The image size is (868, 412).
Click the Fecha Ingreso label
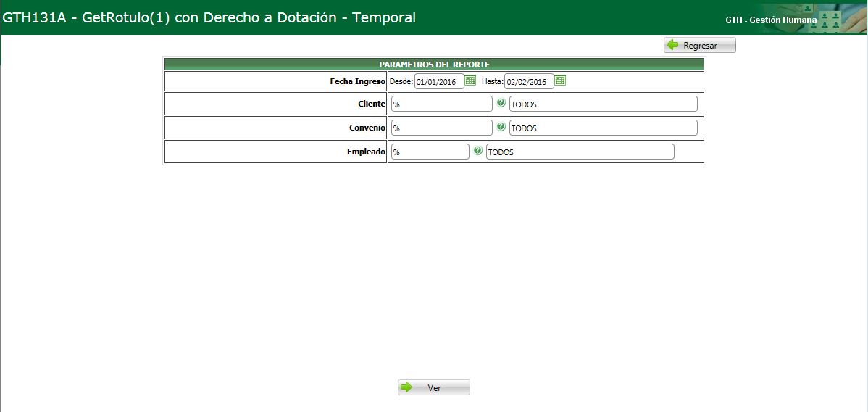358,81
